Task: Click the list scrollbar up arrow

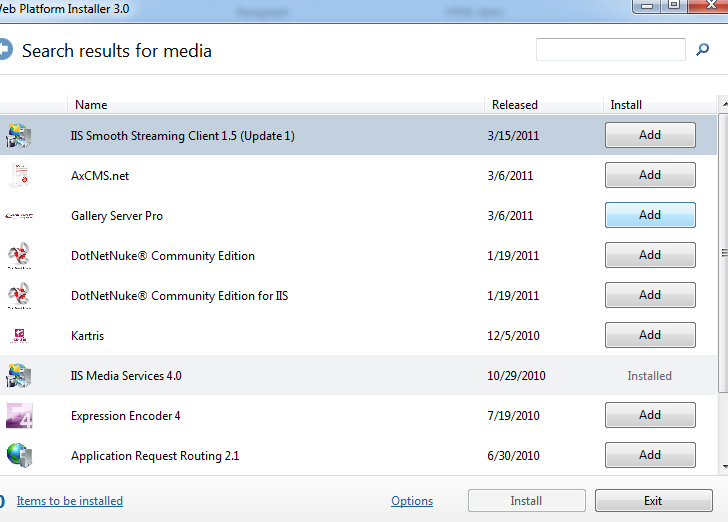Action: click(x=724, y=105)
